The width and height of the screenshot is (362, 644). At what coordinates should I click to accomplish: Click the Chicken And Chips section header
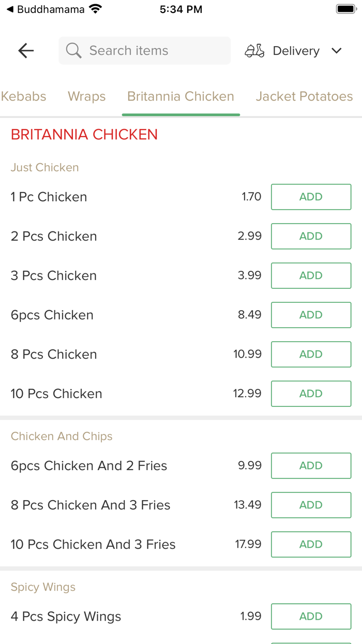(62, 436)
